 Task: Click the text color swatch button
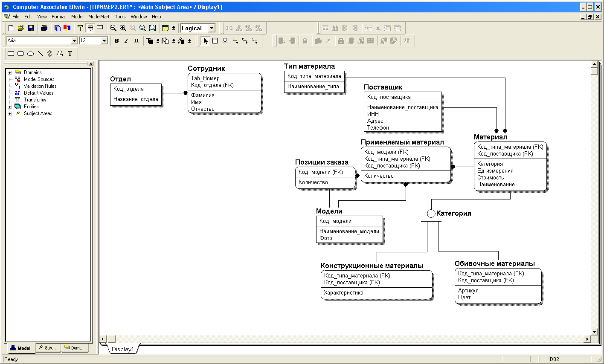click(x=150, y=41)
